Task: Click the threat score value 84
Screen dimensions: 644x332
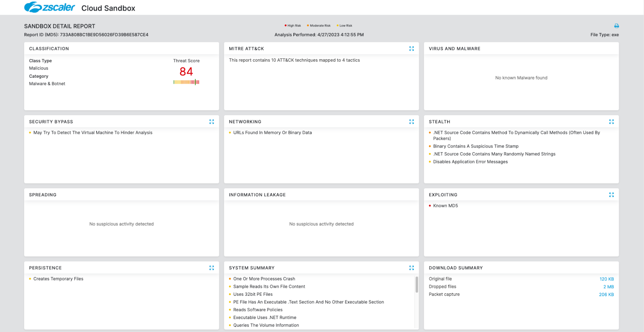Action: pyautogui.click(x=186, y=72)
